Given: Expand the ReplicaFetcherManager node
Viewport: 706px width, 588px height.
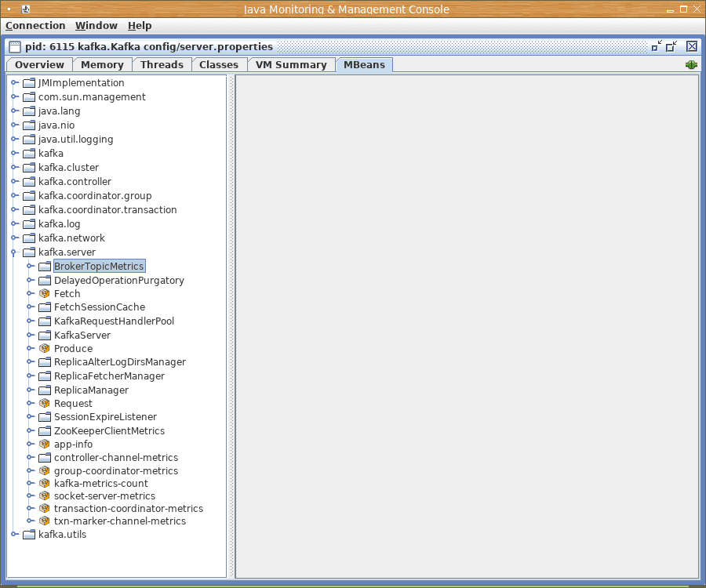Looking at the screenshot, I should coord(30,376).
